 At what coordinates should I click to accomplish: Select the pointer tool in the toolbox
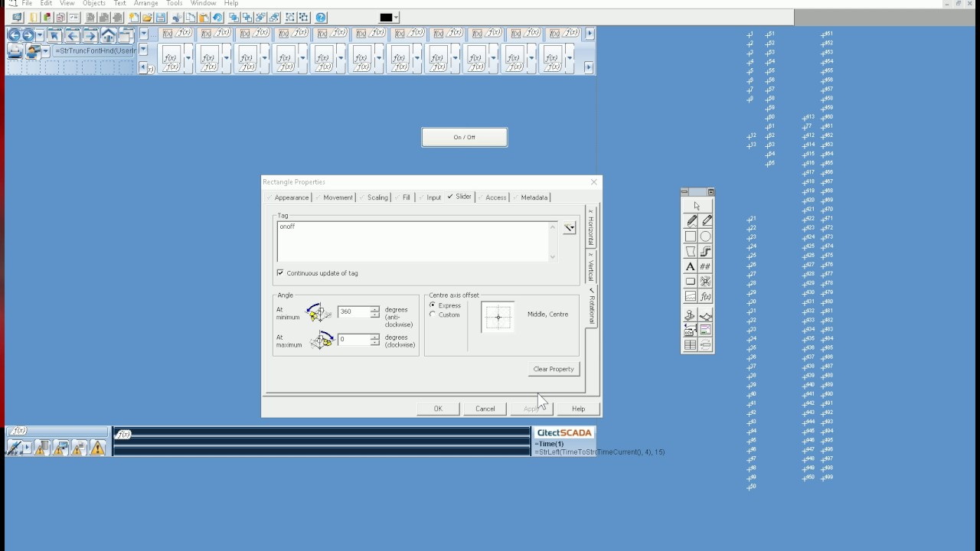coord(697,206)
